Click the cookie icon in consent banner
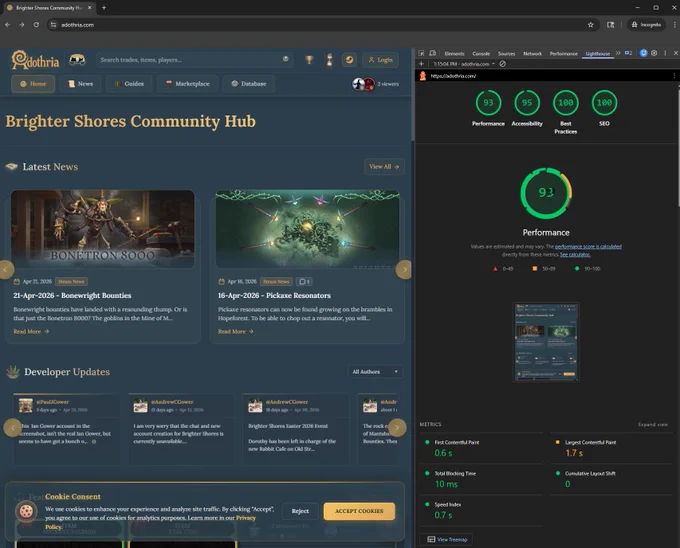 pos(26,511)
